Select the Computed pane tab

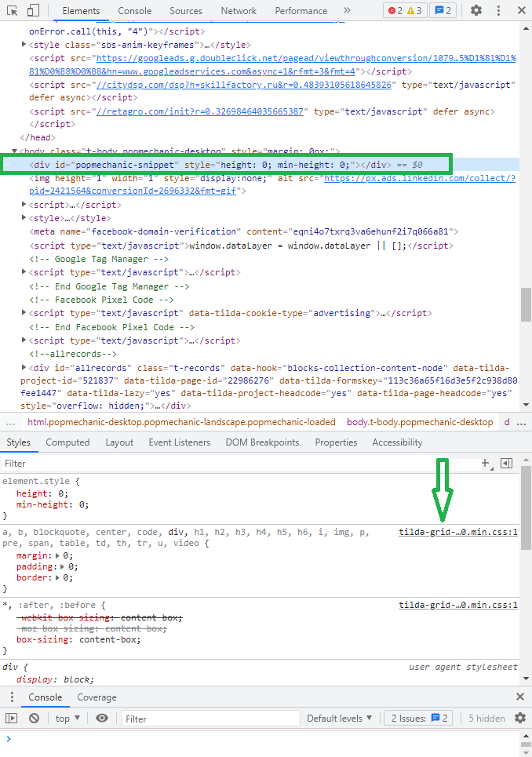click(67, 442)
